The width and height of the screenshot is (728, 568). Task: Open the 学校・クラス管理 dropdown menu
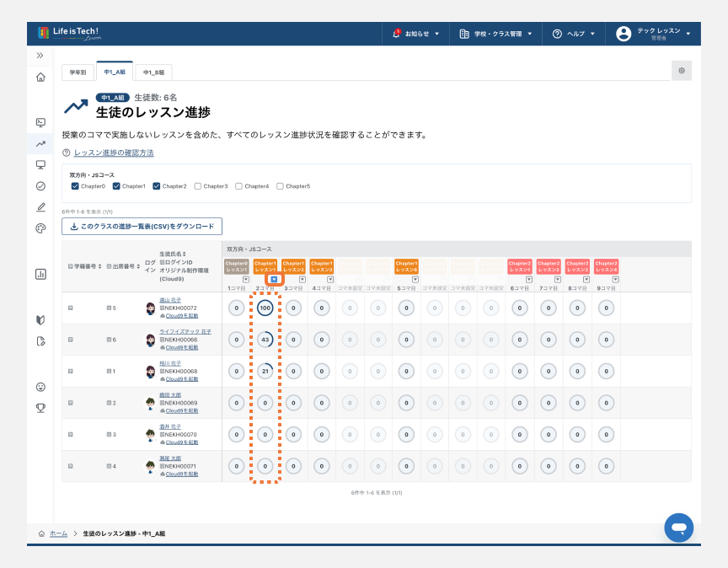[495, 34]
